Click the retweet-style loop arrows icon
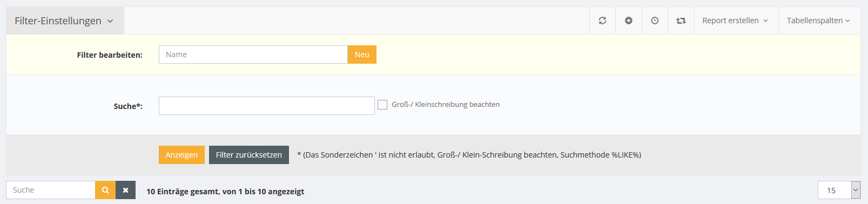This screenshot has width=868, height=204. [x=681, y=21]
